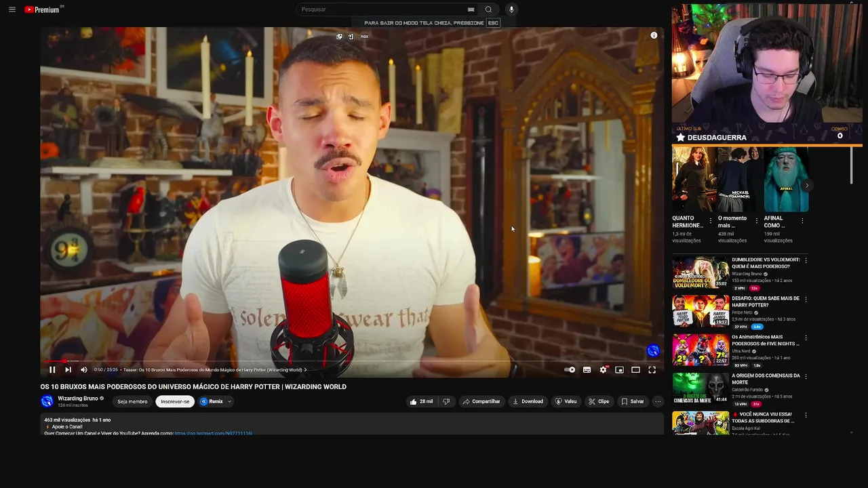Viewport: 868px width, 488px height.
Task: Expand the dropdown arrow beside Remix
Action: (x=229, y=401)
